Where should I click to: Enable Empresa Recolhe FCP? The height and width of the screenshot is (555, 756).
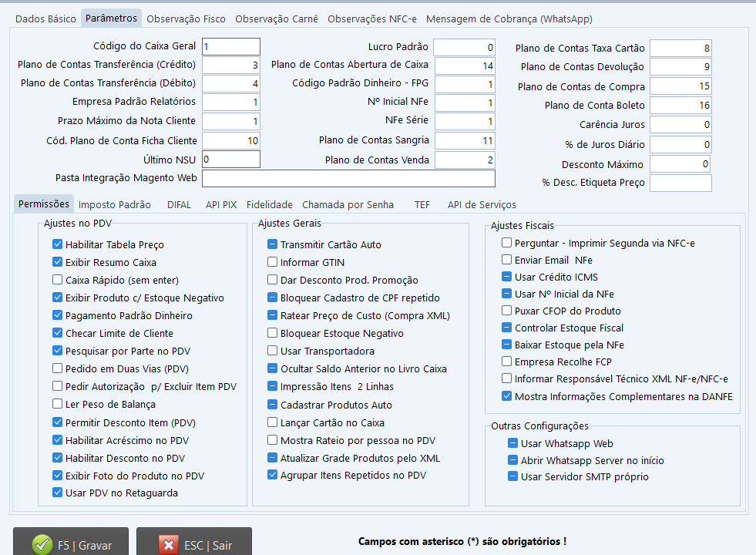coord(506,362)
